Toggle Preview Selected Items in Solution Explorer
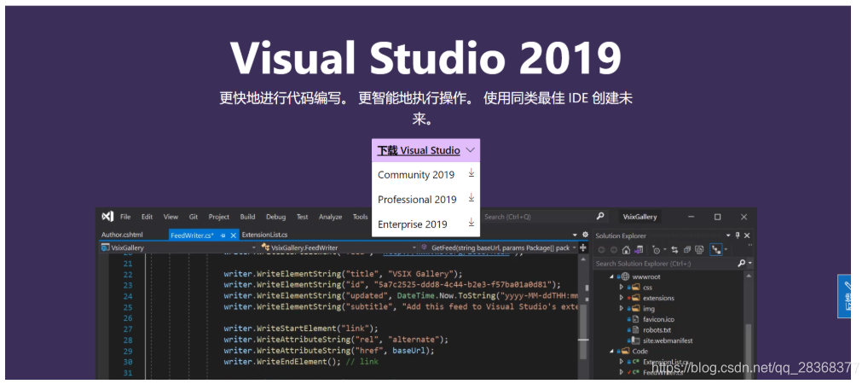Viewport: 868px width, 384px height. coord(715,249)
